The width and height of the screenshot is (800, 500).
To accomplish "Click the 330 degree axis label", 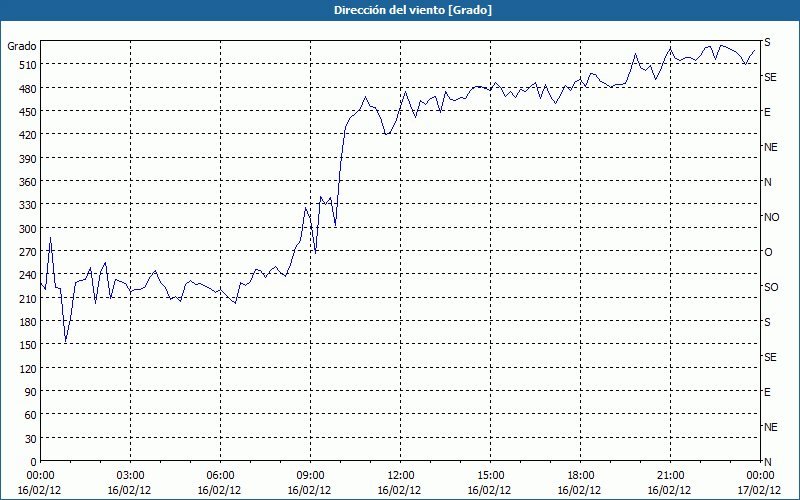I will coord(28,205).
